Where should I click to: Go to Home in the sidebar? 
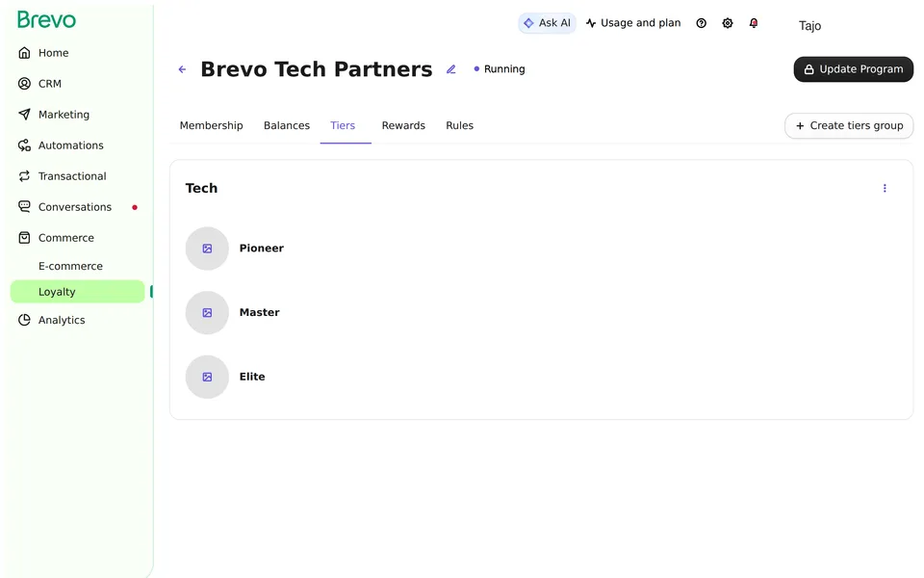click(x=54, y=52)
